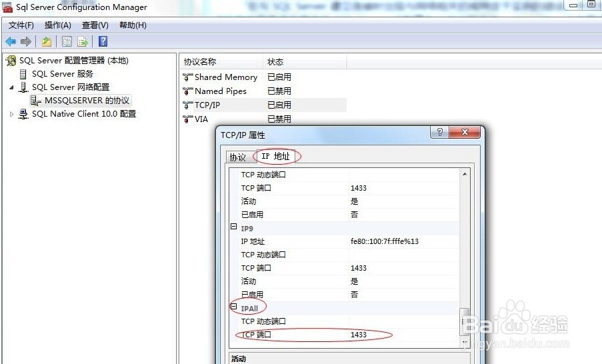This screenshot has height=364, width=602.
Task: Open the 帮助(H) menu
Action: click(x=133, y=25)
